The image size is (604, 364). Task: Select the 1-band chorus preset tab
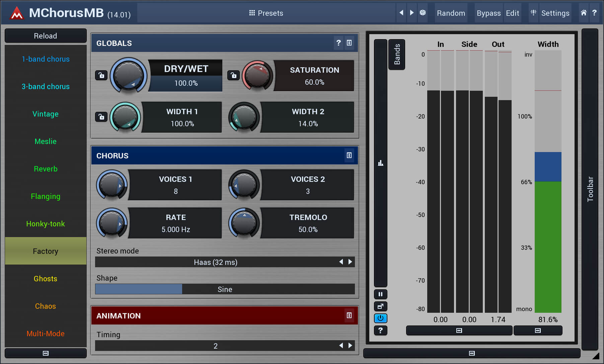click(46, 59)
